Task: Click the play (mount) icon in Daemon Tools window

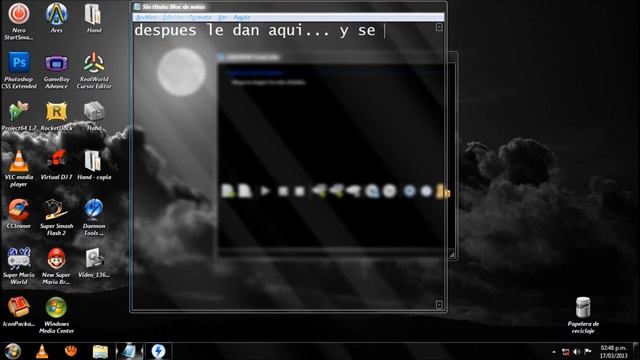Action: tap(265, 191)
